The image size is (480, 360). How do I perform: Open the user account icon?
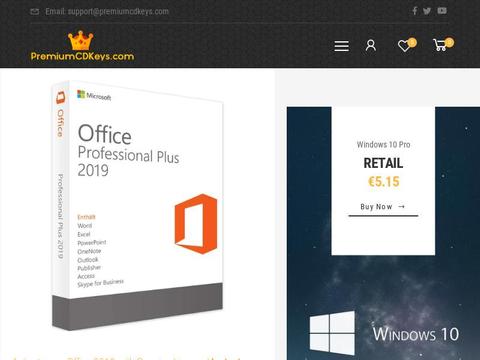pos(371,45)
